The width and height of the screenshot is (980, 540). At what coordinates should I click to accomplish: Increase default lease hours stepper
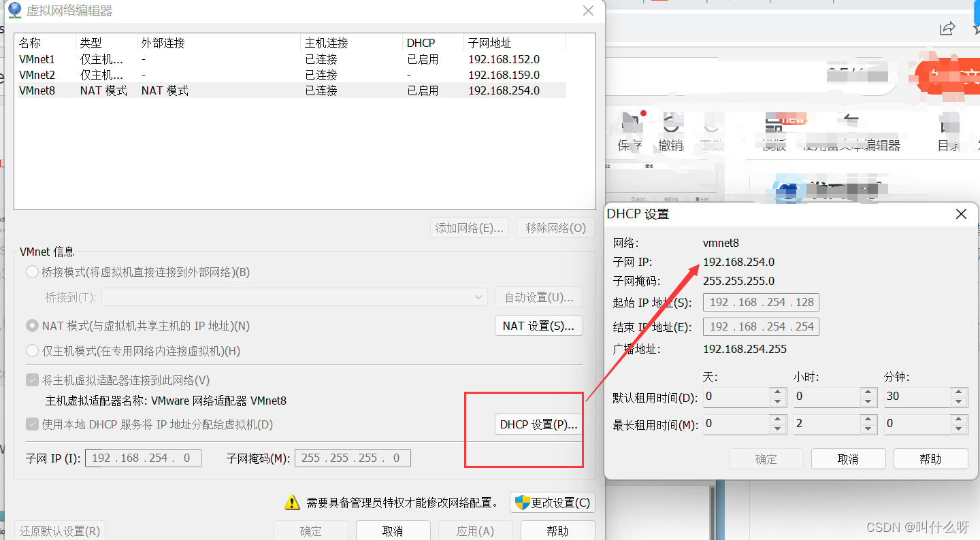tap(868, 392)
